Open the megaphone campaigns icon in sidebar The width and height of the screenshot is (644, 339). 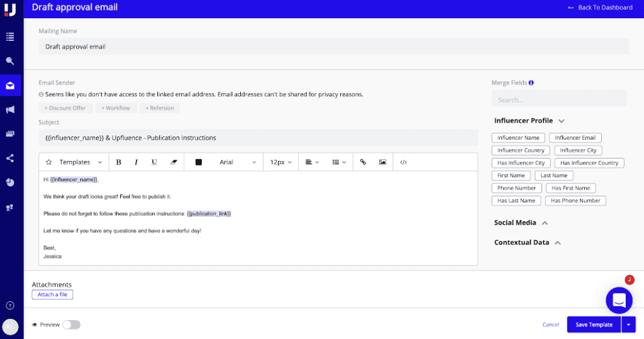(x=10, y=109)
